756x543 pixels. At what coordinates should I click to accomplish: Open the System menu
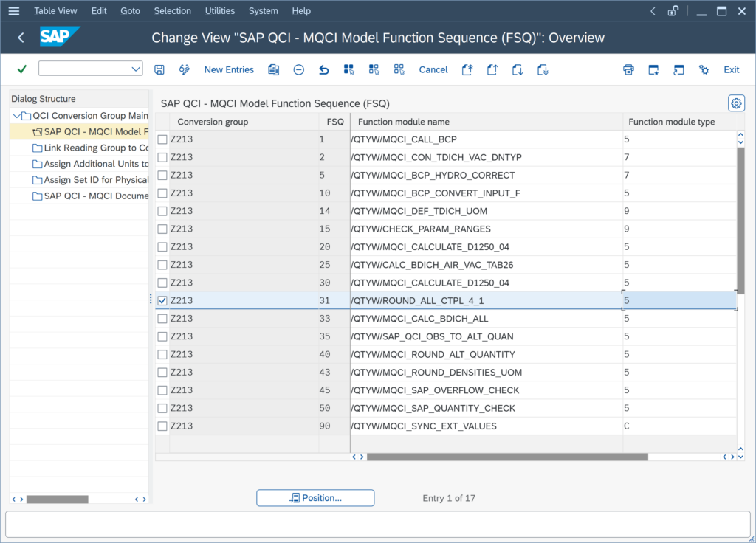(264, 10)
